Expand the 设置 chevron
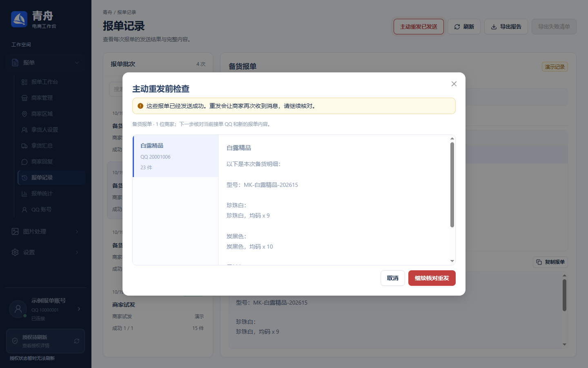This screenshot has height=368, width=588. coord(77,252)
